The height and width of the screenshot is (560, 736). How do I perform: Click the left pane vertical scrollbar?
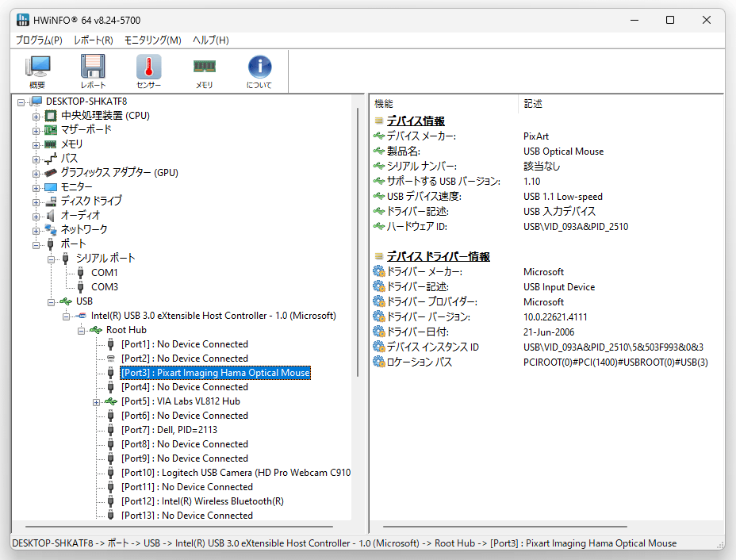[358, 242]
